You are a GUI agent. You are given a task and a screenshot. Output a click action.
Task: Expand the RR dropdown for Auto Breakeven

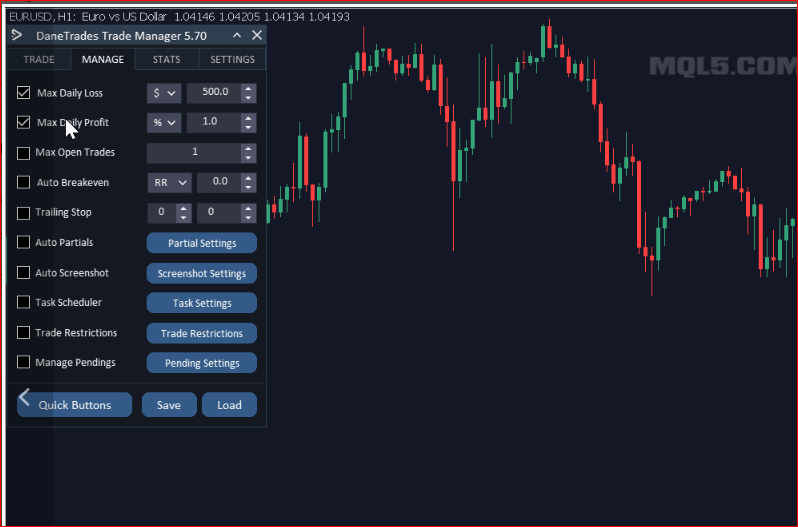tap(169, 183)
